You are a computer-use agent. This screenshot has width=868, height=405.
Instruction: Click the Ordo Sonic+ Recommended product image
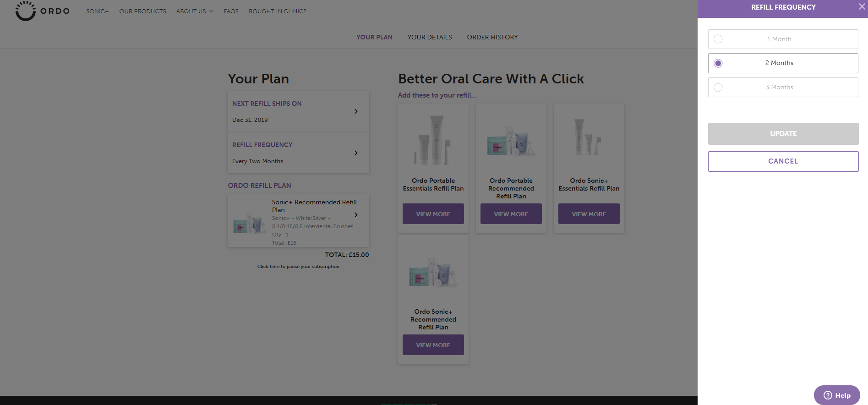tap(433, 273)
